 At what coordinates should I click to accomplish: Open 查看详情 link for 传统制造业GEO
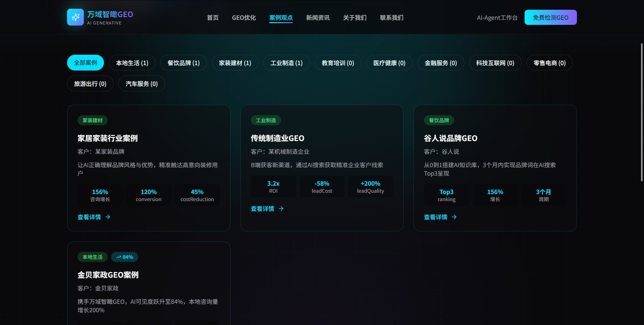pyautogui.click(x=267, y=209)
